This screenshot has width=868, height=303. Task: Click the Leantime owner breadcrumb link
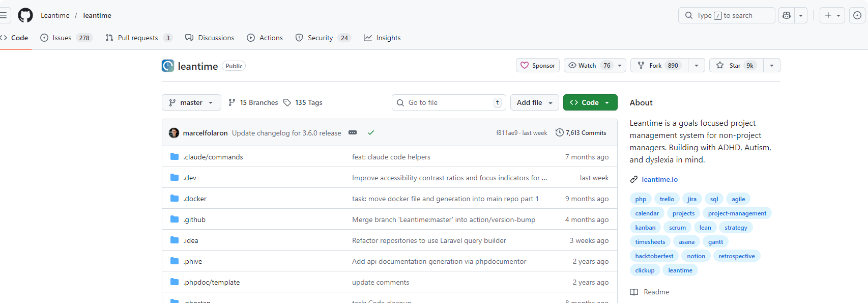tap(55, 15)
